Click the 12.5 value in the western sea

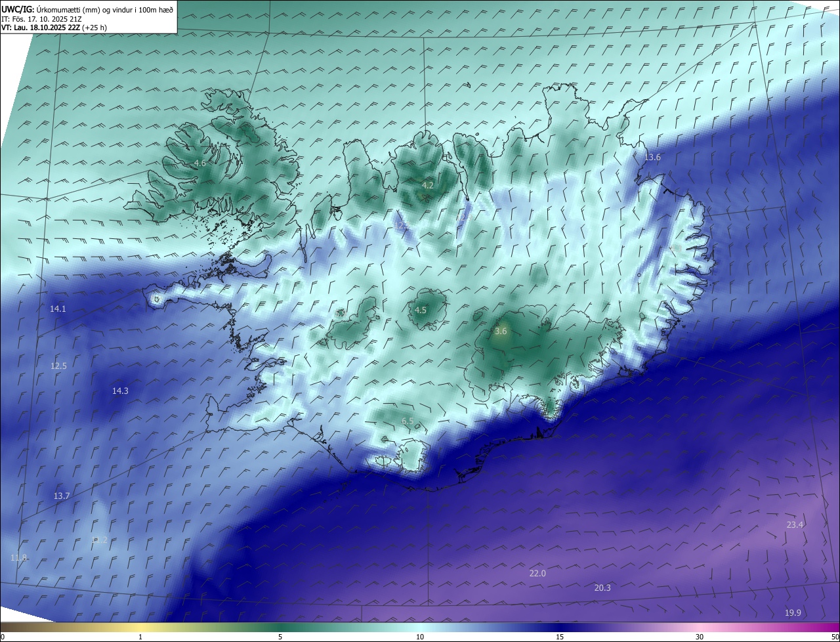[58, 366]
